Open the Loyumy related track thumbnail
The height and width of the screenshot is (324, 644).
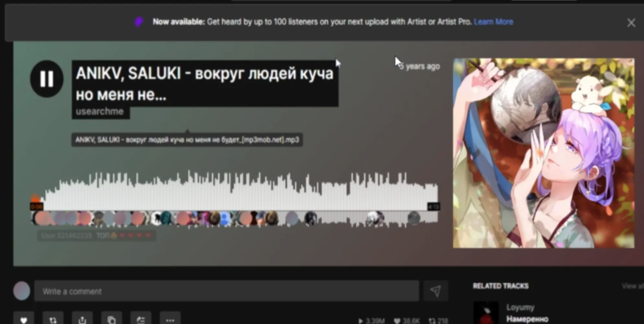pos(486,313)
